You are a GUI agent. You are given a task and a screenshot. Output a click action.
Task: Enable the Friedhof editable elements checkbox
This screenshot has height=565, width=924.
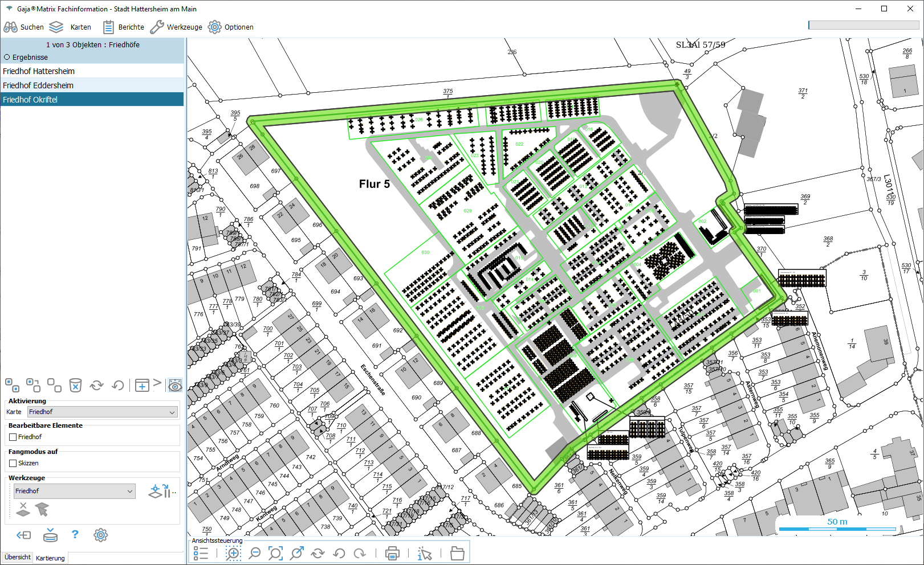(13, 437)
